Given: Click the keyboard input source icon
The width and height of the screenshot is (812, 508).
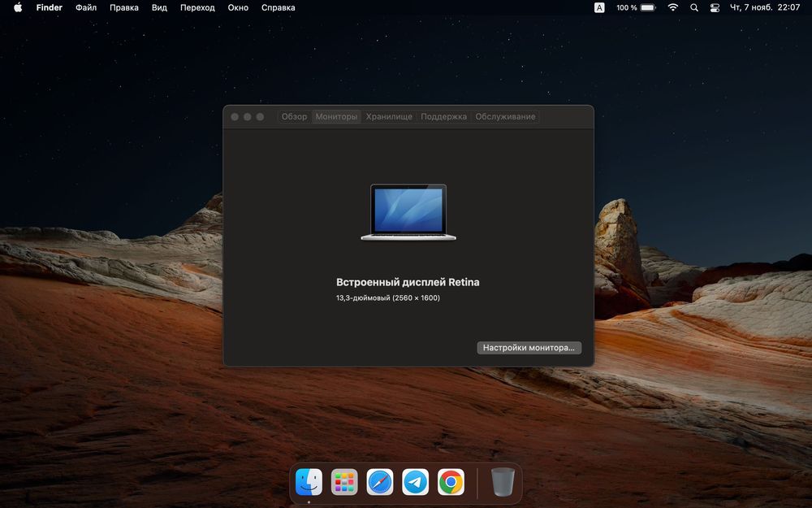Looking at the screenshot, I should (599, 7).
